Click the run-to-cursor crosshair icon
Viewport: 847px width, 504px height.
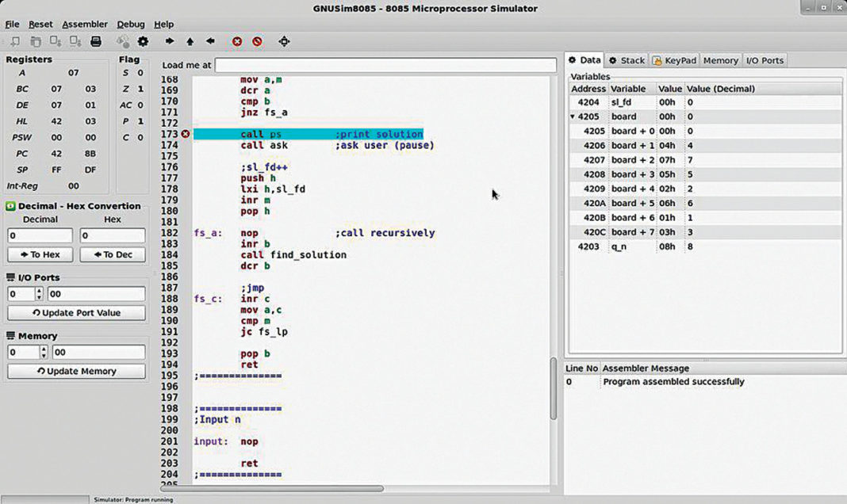click(x=285, y=41)
